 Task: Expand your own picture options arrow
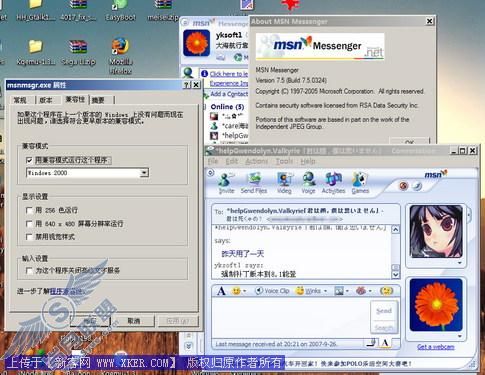(x=460, y=336)
